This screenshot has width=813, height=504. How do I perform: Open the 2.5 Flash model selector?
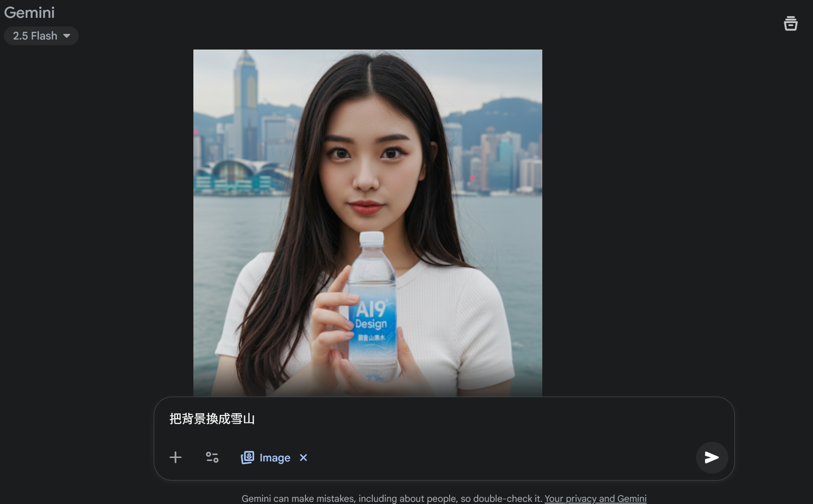tap(41, 36)
